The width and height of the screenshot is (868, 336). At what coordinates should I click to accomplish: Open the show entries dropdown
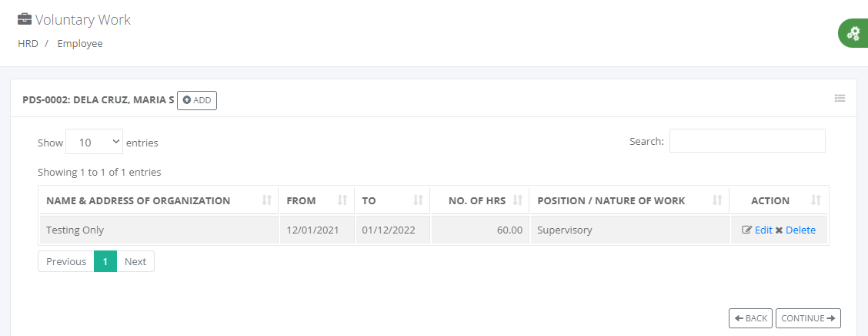click(94, 142)
